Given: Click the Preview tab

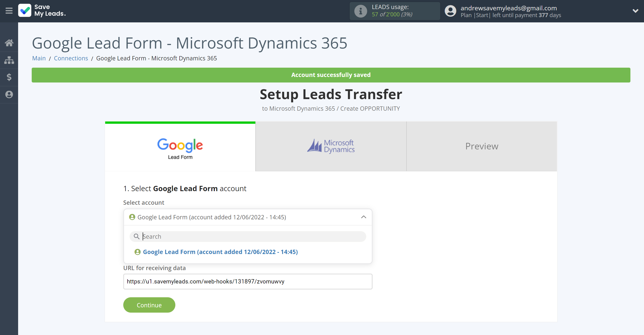Looking at the screenshot, I should coord(482,146).
